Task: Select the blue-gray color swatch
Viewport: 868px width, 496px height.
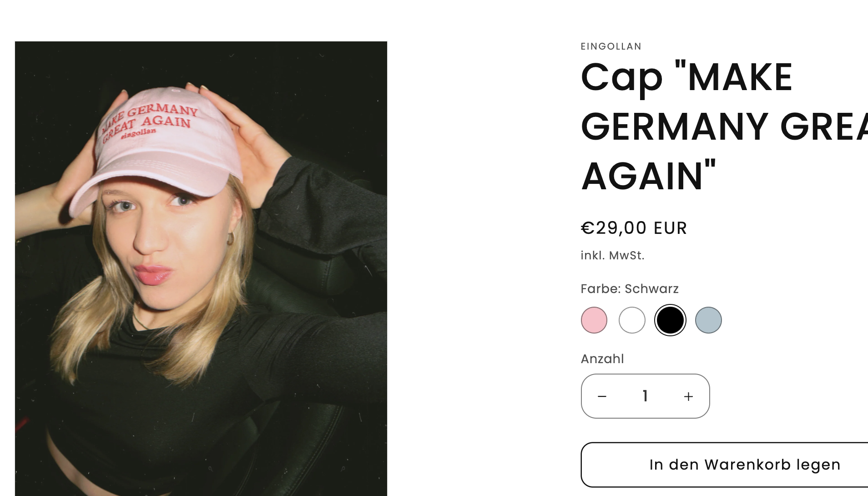Action: pos(708,320)
